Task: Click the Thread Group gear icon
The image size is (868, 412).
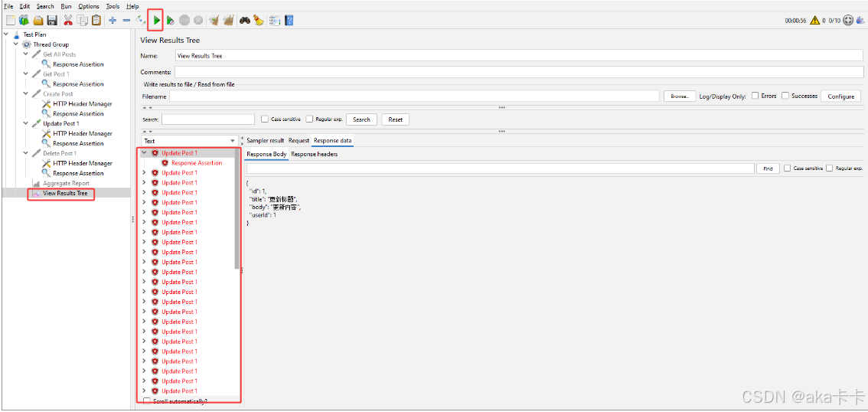Action: pos(27,44)
